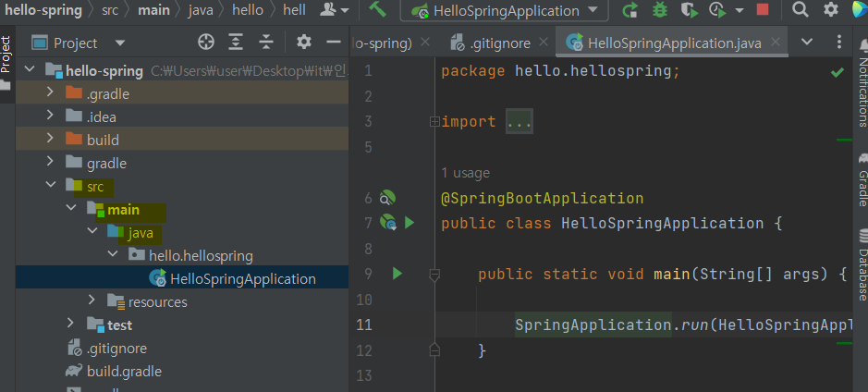The image size is (868, 392).
Task: Expand the folded import block on line 3
Action: coord(434,121)
